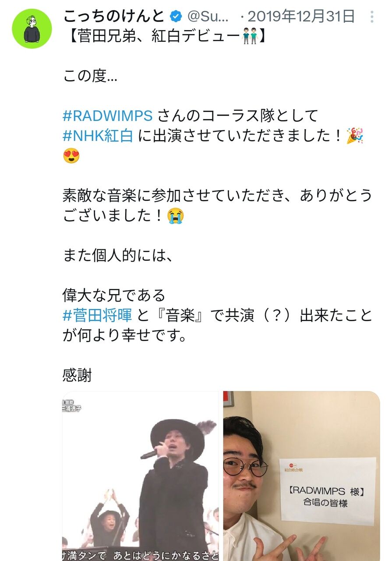Open the left singer performance photo
The height and width of the screenshot is (561, 392).
click(141, 476)
